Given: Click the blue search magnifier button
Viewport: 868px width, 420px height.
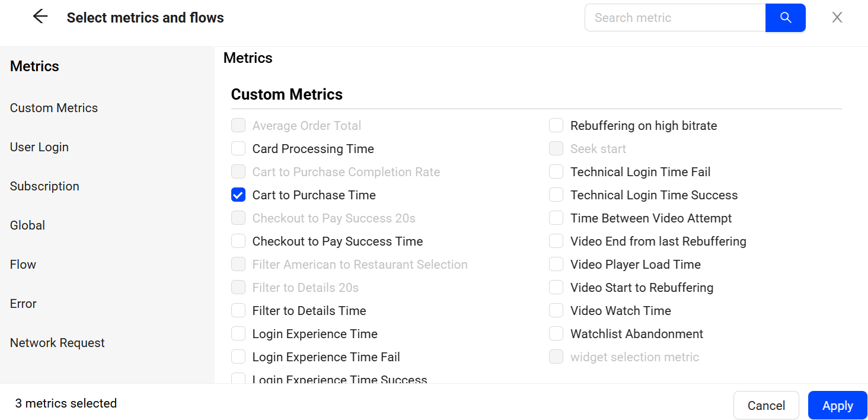Looking at the screenshot, I should tap(786, 18).
